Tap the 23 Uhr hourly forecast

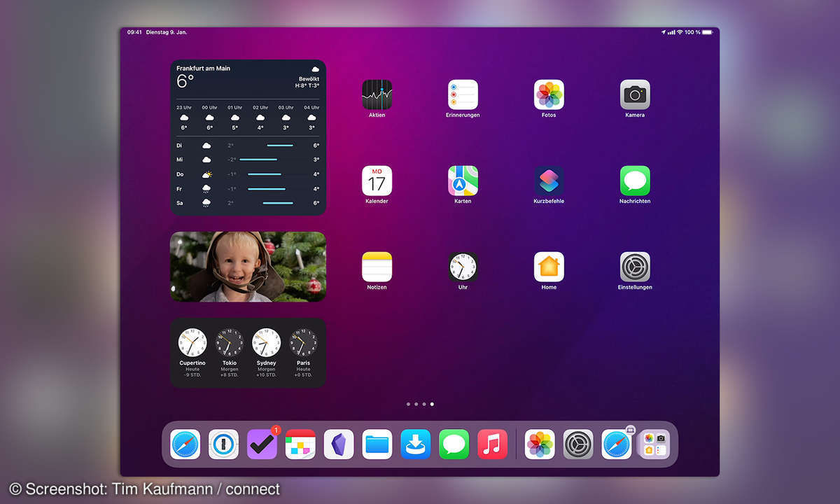click(184, 118)
